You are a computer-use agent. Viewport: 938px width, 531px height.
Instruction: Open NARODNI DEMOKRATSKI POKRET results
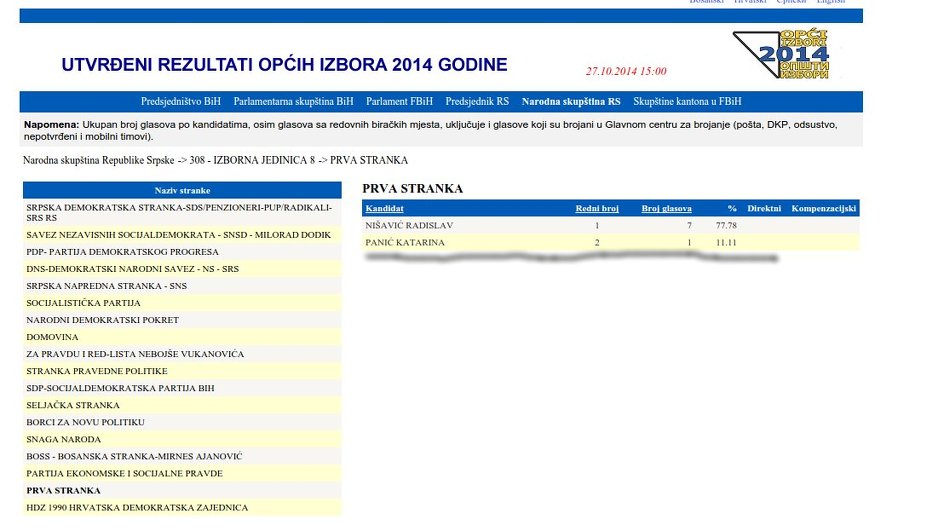(102, 320)
